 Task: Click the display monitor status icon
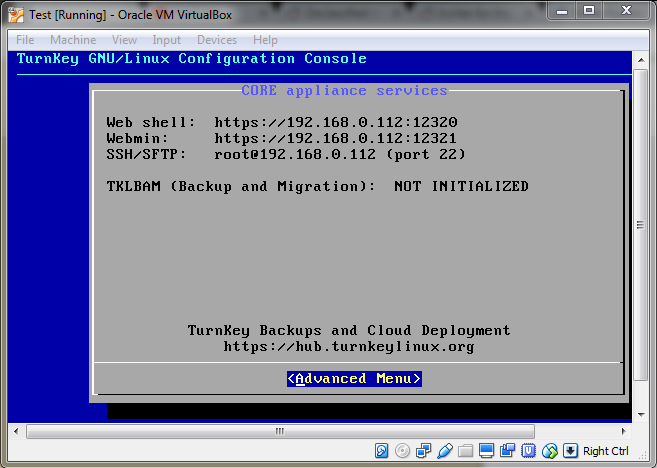(x=487, y=451)
